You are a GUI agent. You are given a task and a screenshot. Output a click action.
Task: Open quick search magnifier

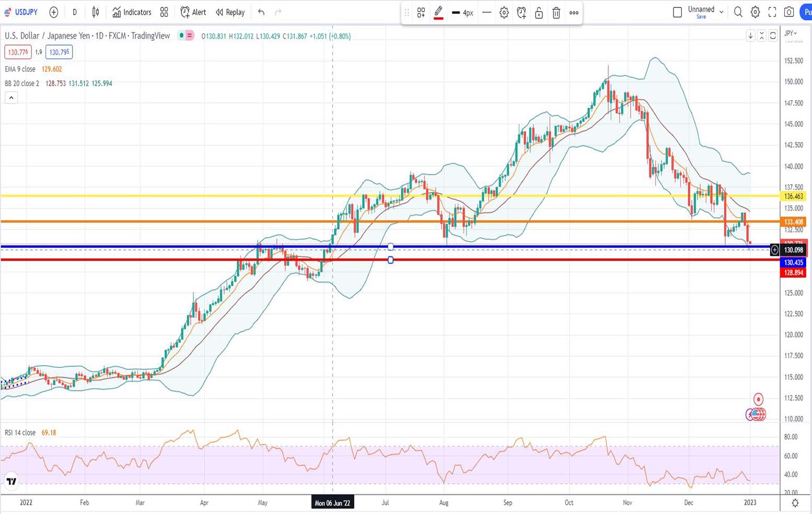click(x=738, y=12)
